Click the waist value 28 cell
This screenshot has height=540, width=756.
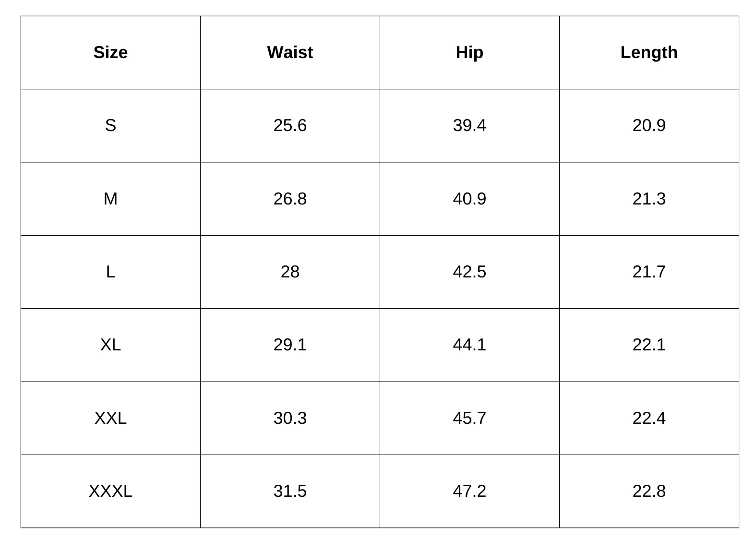[x=290, y=272]
